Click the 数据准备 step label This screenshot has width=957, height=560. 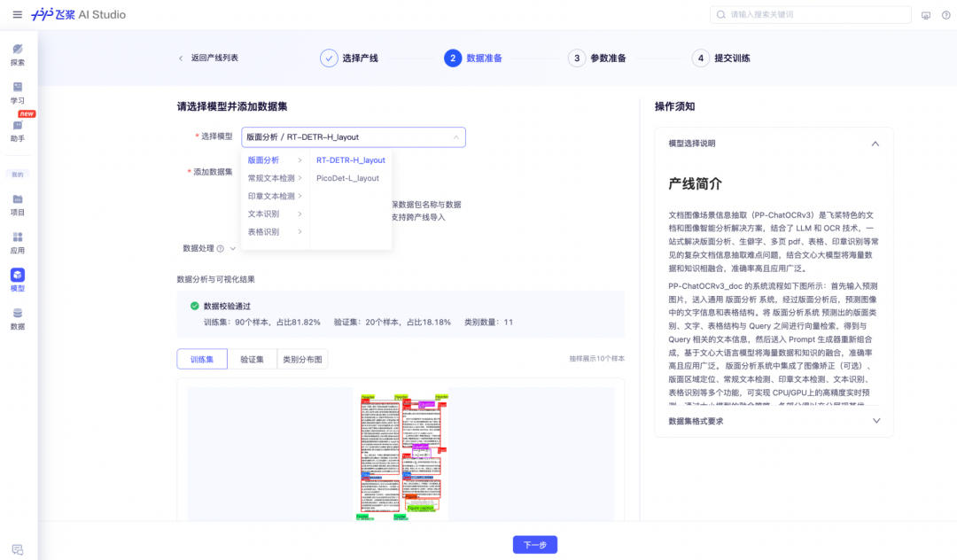[485, 58]
